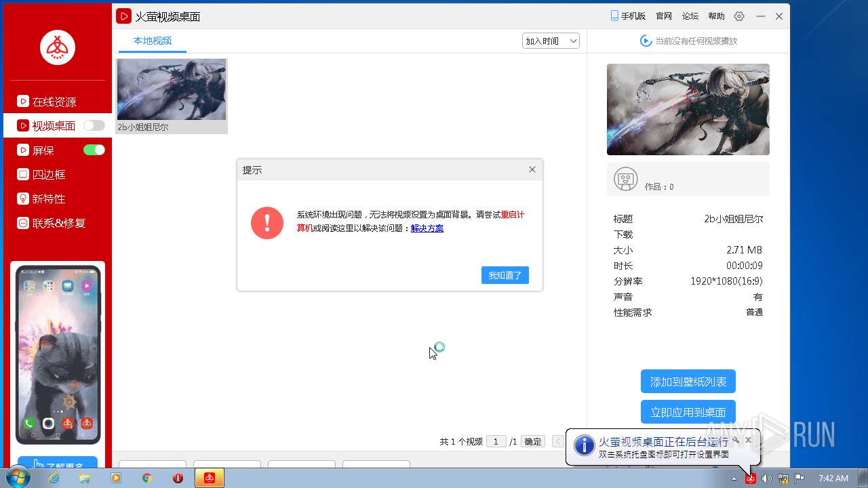Open the Windows Start menu
This screenshot has height=488, width=868.
point(18,478)
